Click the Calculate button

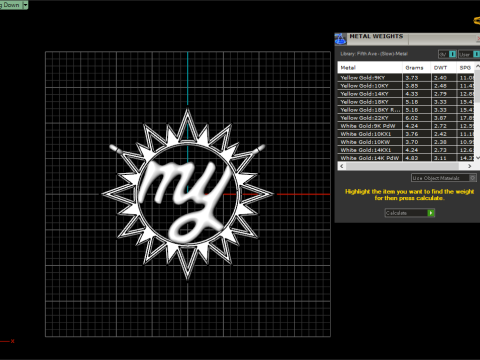pos(410,213)
